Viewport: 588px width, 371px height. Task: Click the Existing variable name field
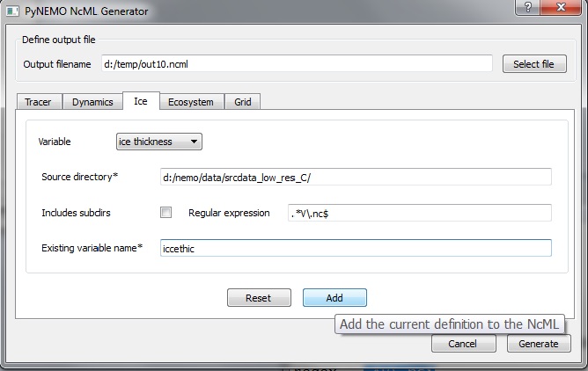pos(356,248)
